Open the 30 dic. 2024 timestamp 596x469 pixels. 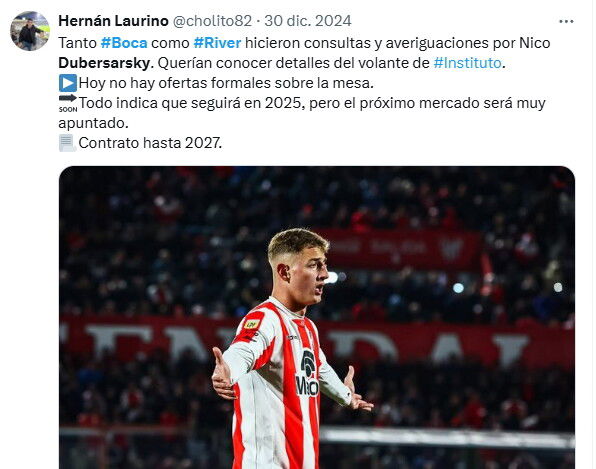click(x=308, y=21)
